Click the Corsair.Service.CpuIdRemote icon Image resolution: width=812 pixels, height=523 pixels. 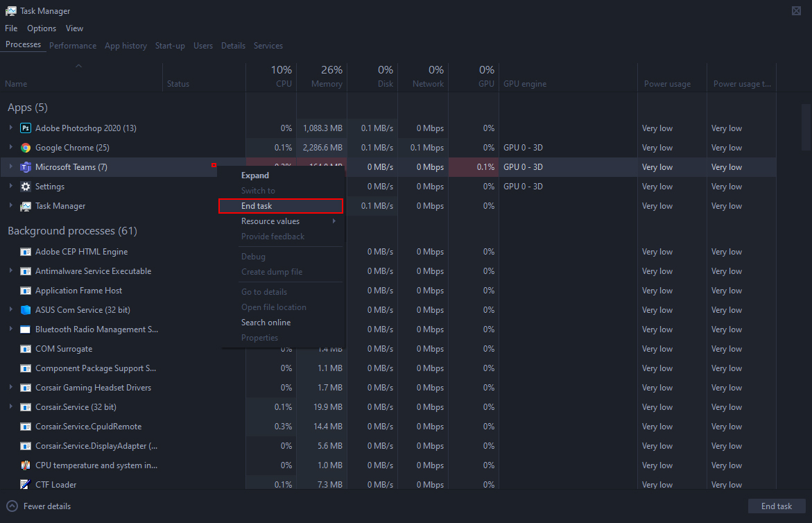coord(26,427)
